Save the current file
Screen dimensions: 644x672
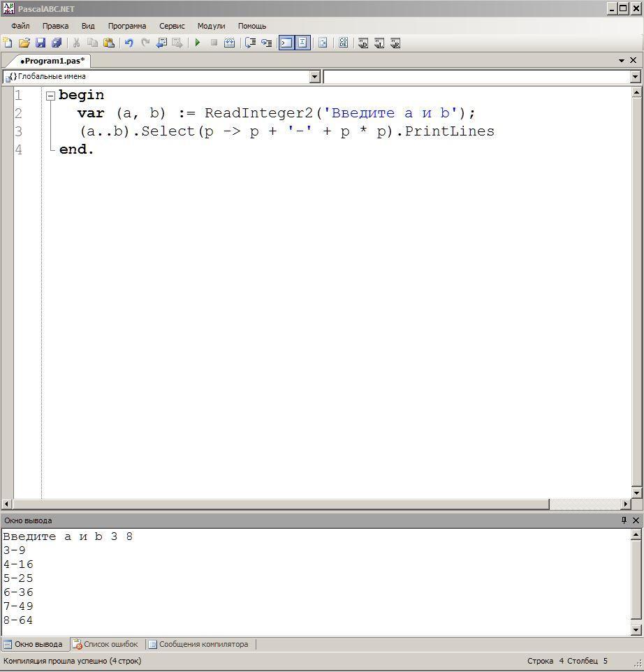[x=41, y=43]
